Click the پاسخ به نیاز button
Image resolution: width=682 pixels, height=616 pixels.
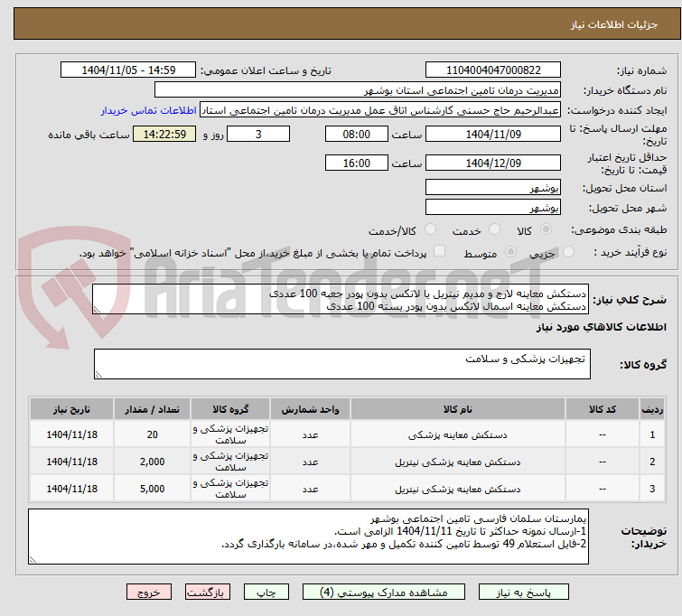click(x=524, y=593)
